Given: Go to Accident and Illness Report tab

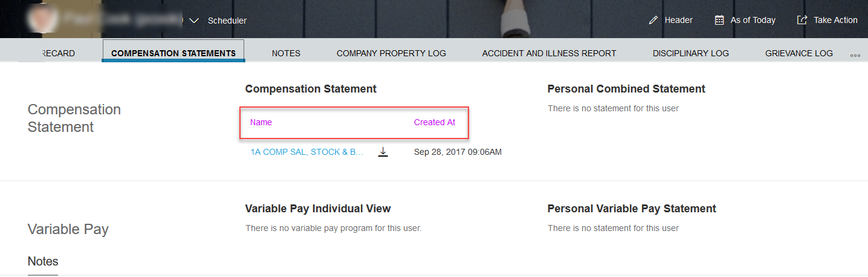Looking at the screenshot, I should click(549, 53).
